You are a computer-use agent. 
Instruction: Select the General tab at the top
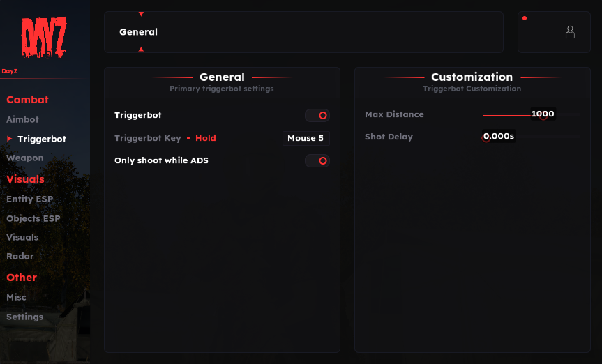click(x=138, y=32)
